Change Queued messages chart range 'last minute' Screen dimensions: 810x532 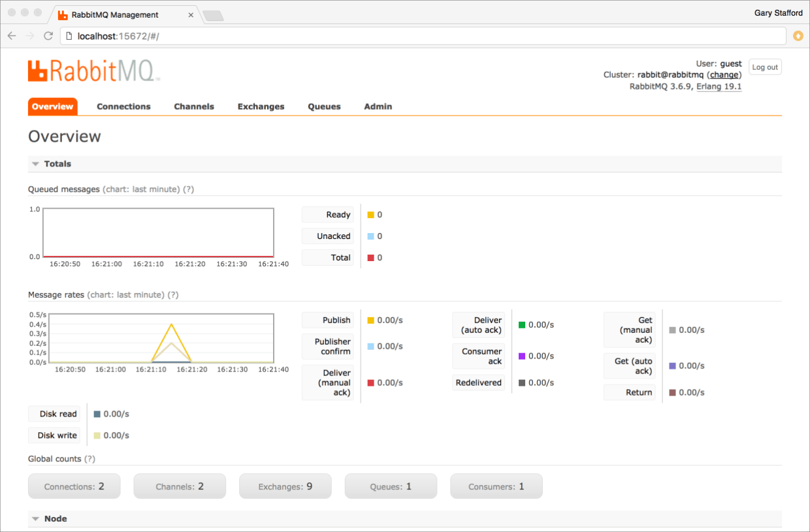(142, 189)
